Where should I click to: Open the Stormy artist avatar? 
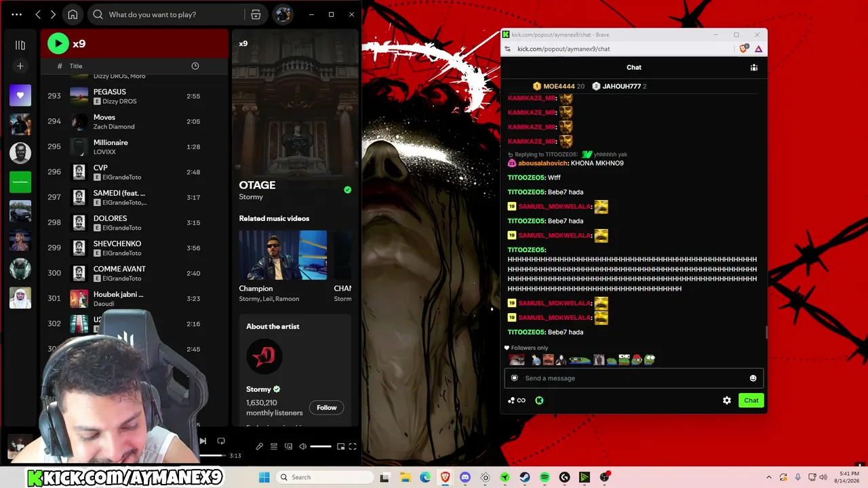tap(264, 356)
